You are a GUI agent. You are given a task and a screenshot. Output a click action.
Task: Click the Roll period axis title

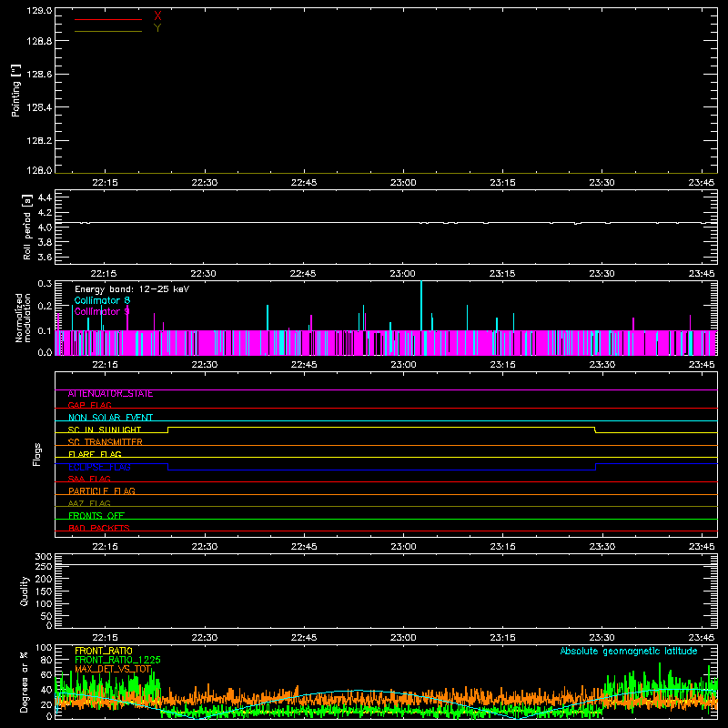[x=27, y=227]
